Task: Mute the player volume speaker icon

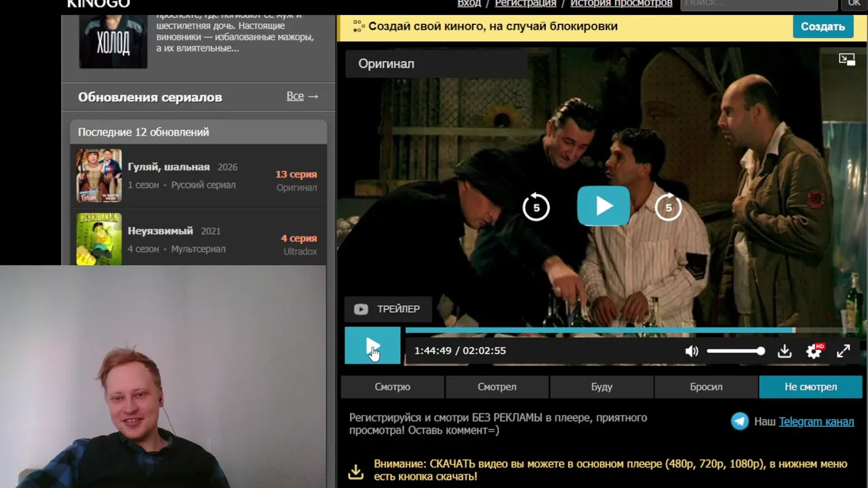Action: click(x=692, y=351)
